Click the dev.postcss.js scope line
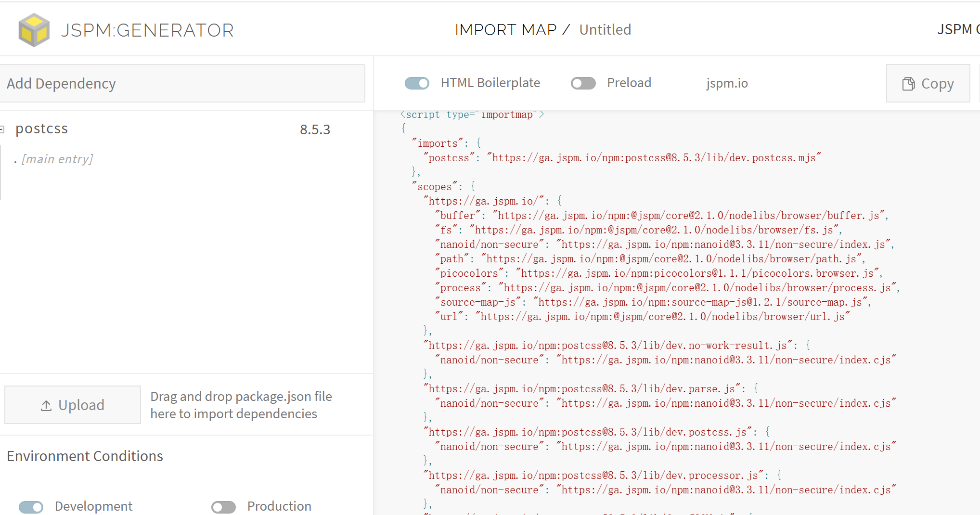Image resolution: width=980 pixels, height=515 pixels. (x=596, y=432)
